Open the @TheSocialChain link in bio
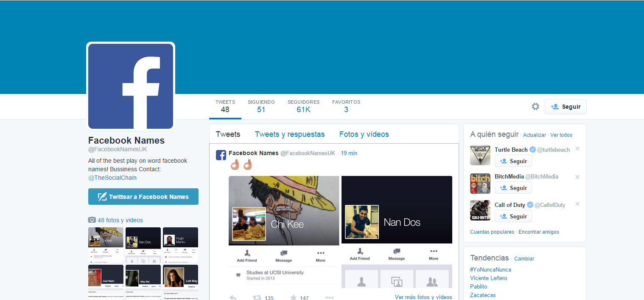Image resolution: width=644 pixels, height=300 pixels. 112,178
